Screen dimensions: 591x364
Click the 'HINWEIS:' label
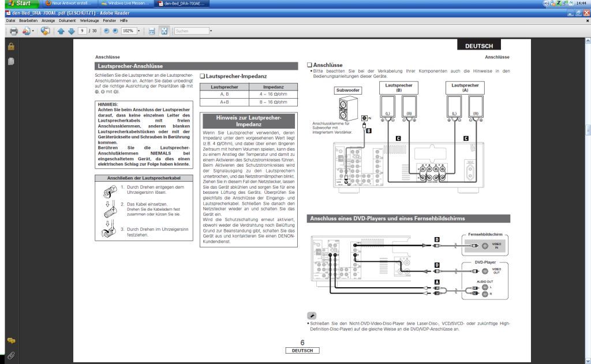point(108,104)
